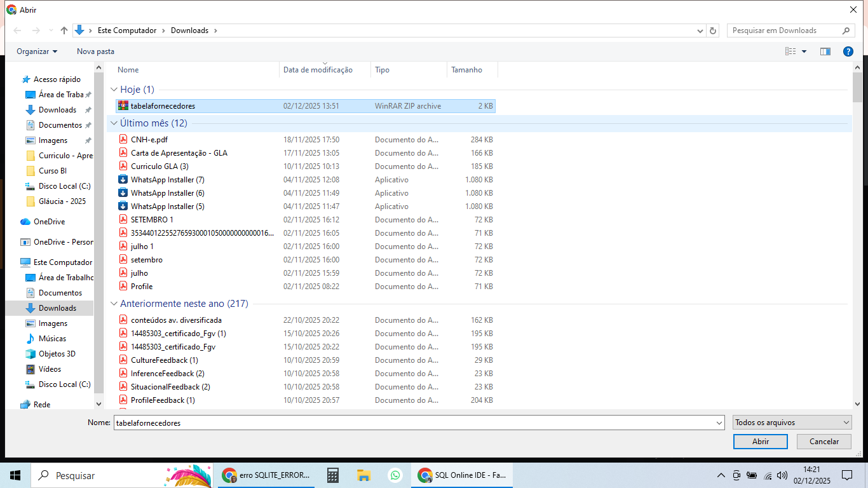Sort by the Tipo column header
Viewport: 868px width, 488px height.
pos(409,70)
